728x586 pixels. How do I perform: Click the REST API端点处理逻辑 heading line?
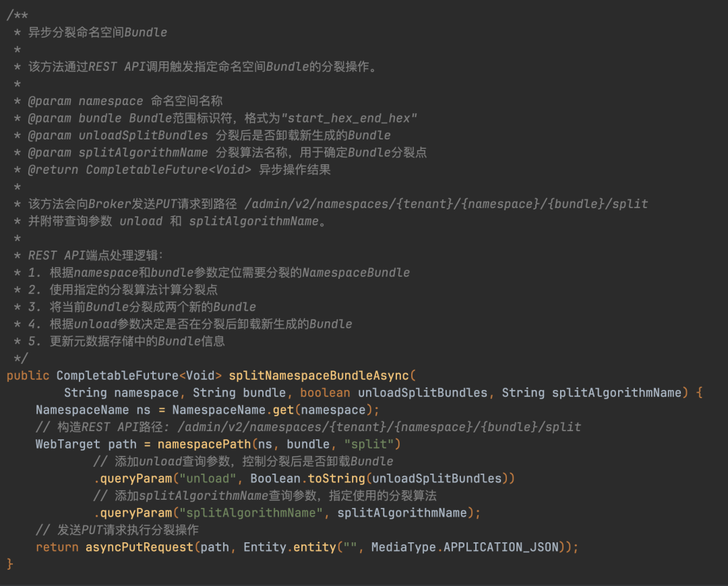tap(95, 255)
